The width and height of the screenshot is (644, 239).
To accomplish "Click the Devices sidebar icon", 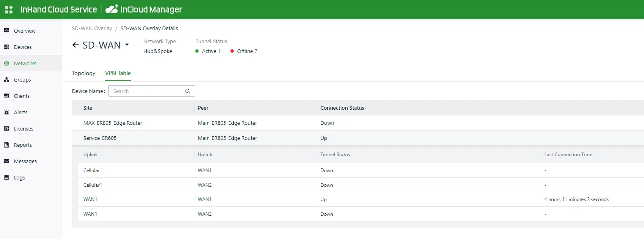I will click(x=7, y=47).
